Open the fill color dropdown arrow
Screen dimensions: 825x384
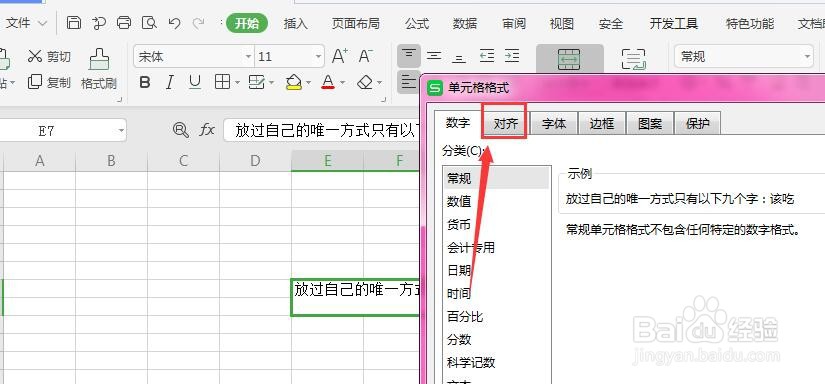[x=308, y=83]
